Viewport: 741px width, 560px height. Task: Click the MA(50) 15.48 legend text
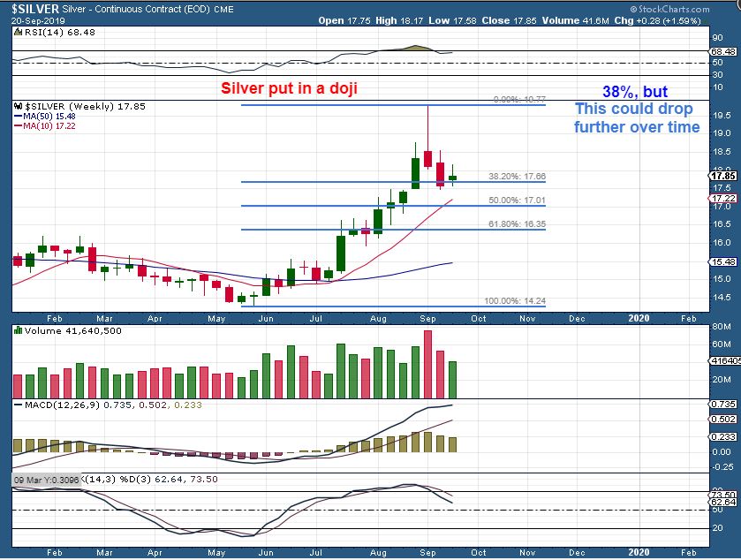(x=49, y=117)
